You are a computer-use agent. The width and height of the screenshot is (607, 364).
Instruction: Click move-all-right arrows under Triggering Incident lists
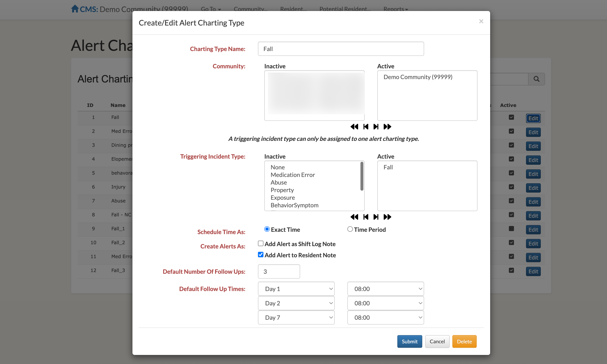tap(387, 217)
